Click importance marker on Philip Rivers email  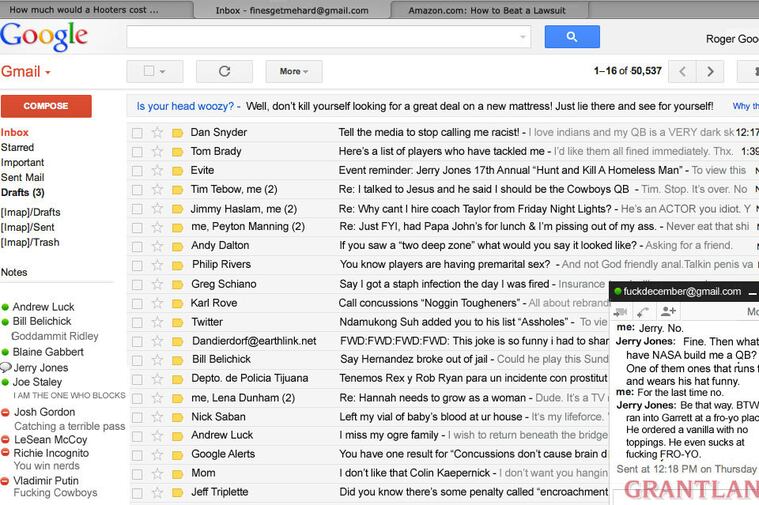177,265
